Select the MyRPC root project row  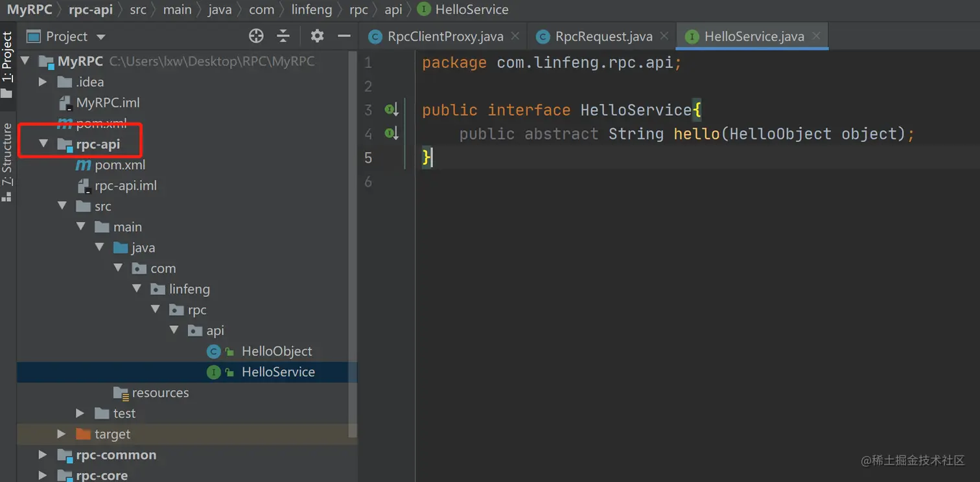click(x=187, y=62)
